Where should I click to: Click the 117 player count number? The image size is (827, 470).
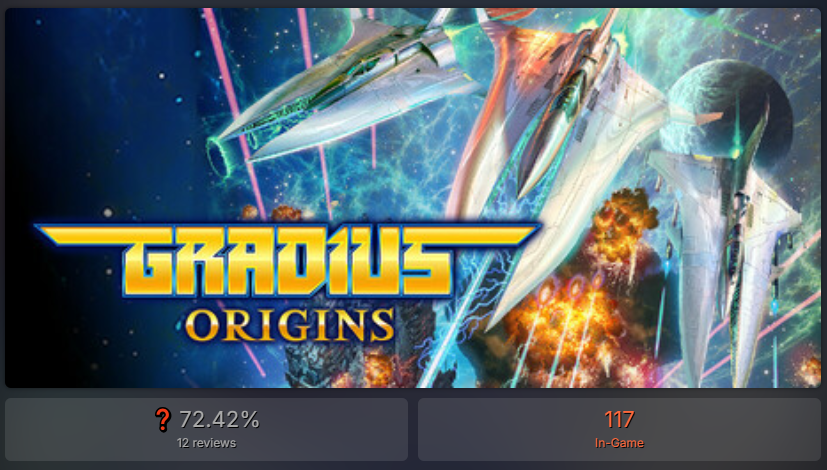619,420
